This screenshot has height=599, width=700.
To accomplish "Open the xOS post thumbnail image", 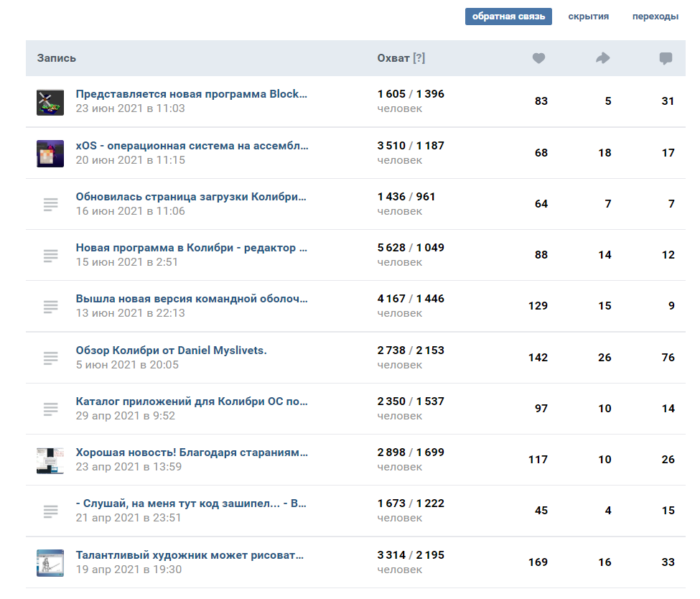I will click(x=50, y=153).
